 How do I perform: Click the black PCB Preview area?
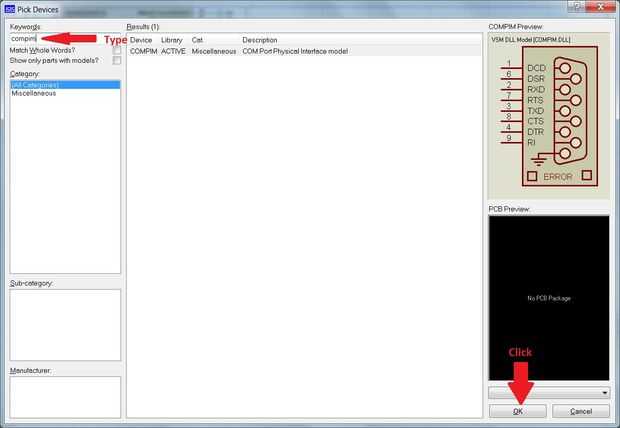pyautogui.click(x=549, y=298)
